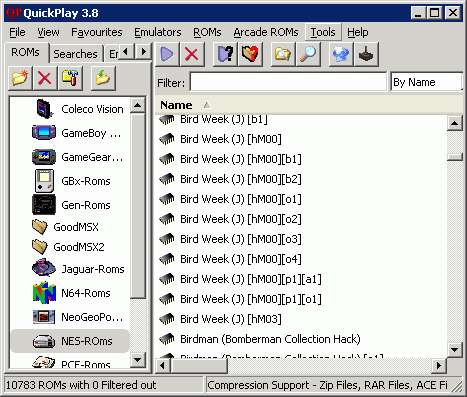Click the folder properties icon with tools
The image size is (467, 397).
tap(70, 78)
